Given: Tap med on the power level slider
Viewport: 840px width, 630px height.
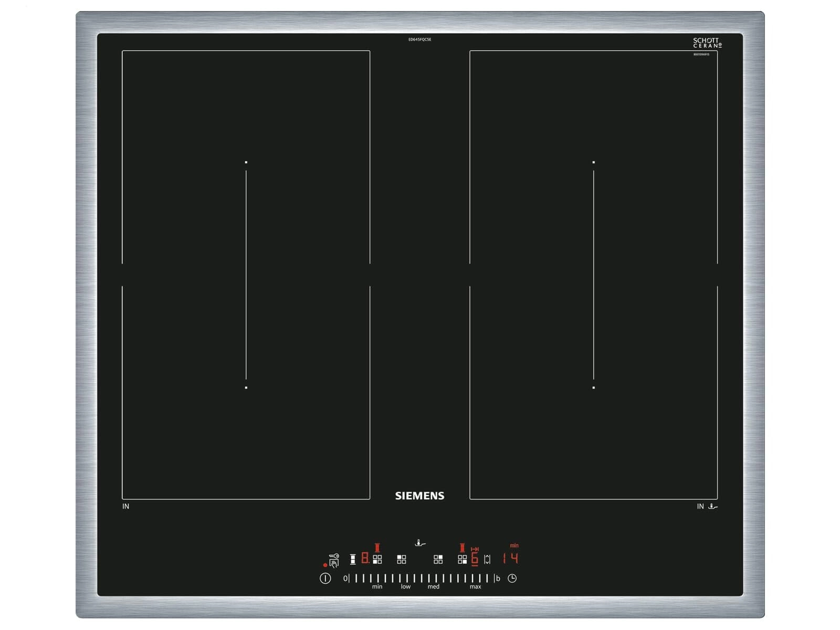Looking at the screenshot, I should tap(434, 586).
